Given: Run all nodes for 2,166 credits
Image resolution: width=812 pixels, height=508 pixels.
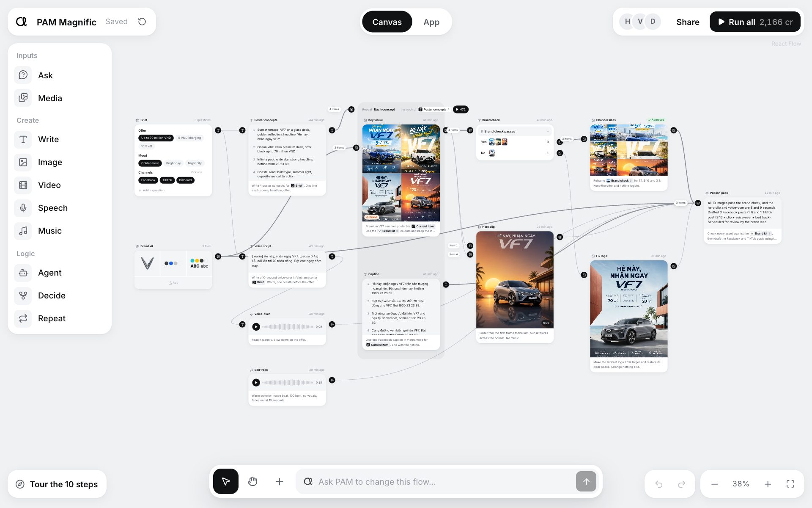Looking at the screenshot, I should [x=755, y=22].
